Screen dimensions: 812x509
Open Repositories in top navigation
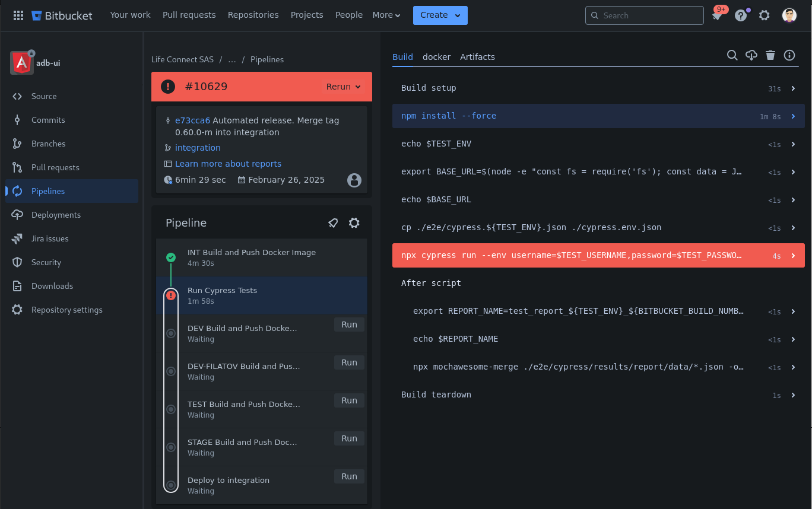[x=253, y=15]
